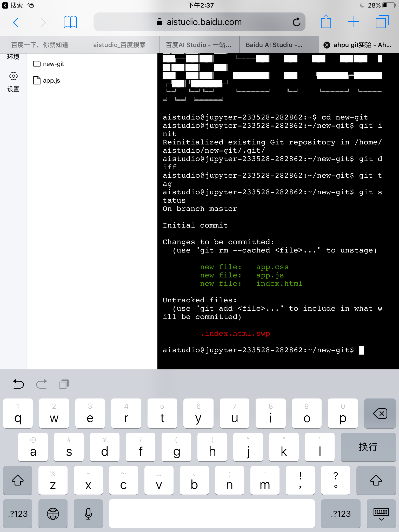Dismiss the keyboard with hide-keyboard key

tap(381, 514)
